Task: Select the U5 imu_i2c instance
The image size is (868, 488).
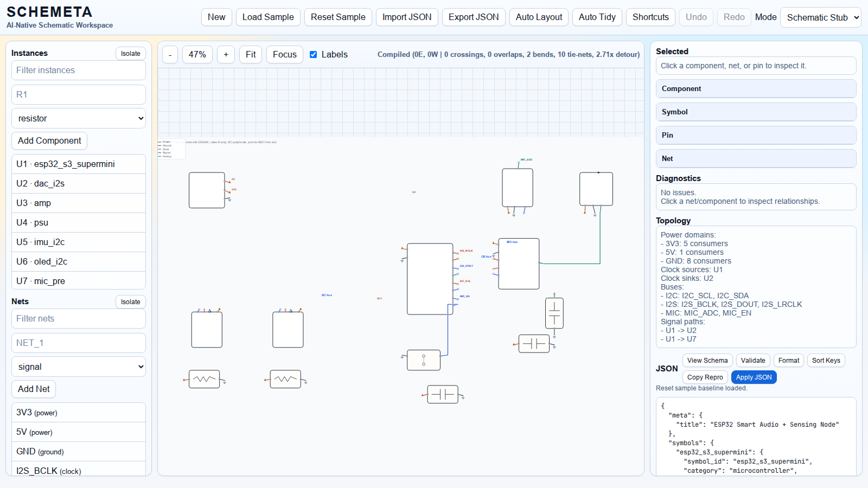Action: 79,242
